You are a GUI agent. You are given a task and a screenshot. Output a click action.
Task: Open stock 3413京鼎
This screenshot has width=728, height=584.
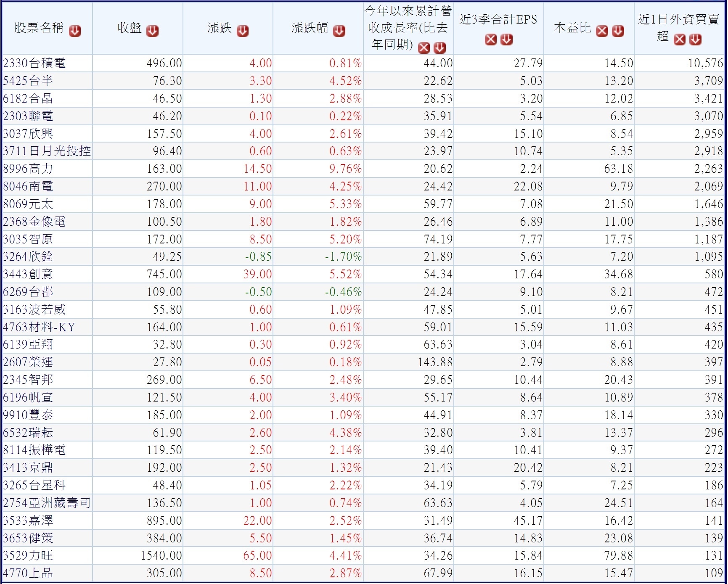coord(28,468)
